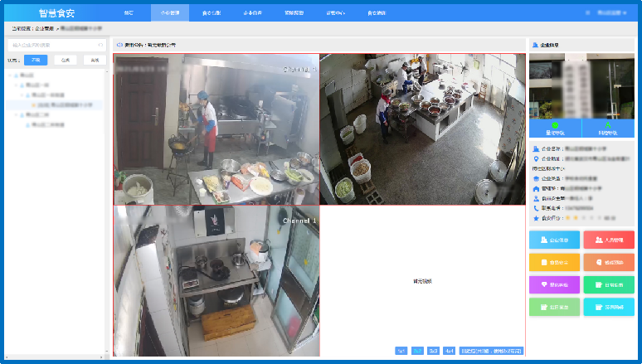Open the third navigation tab in the top bar
The image size is (642, 364).
pos(211,13)
